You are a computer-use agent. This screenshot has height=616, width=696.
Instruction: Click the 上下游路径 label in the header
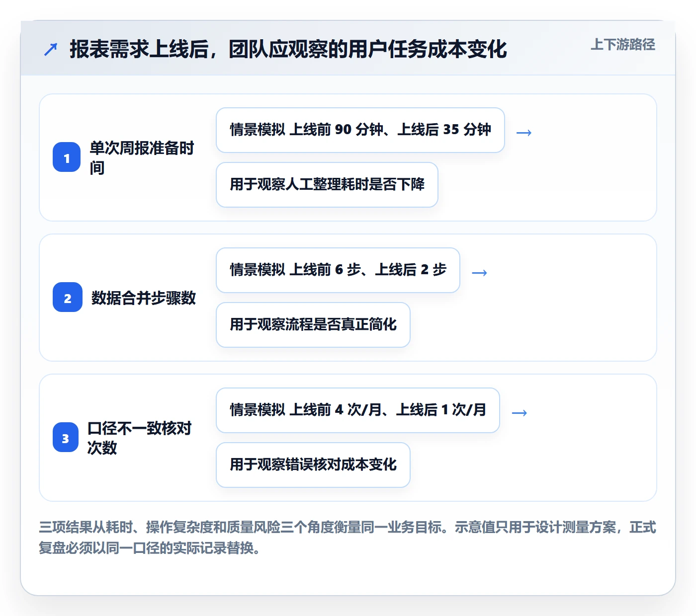point(622,45)
